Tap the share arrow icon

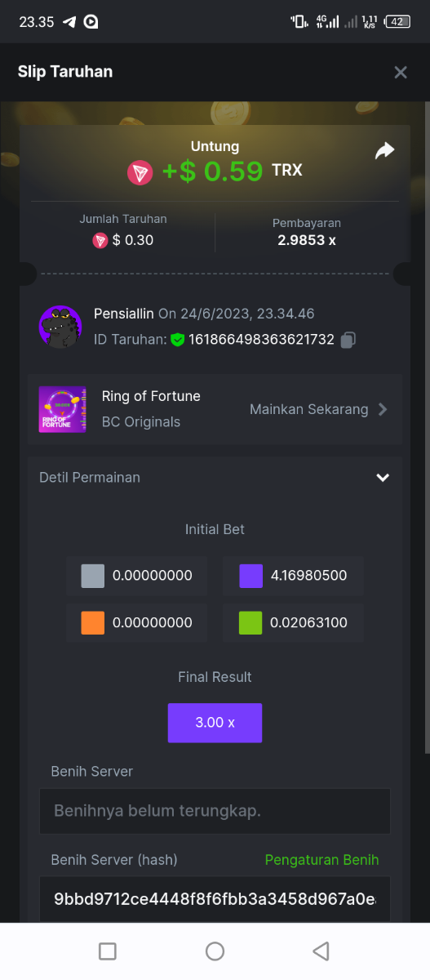tap(384, 150)
